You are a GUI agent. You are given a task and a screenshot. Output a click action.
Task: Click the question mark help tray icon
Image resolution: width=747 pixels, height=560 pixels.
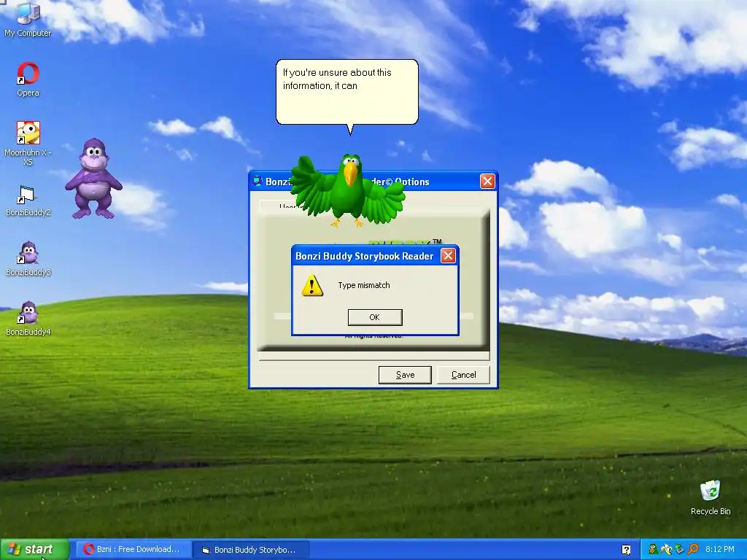point(626,550)
